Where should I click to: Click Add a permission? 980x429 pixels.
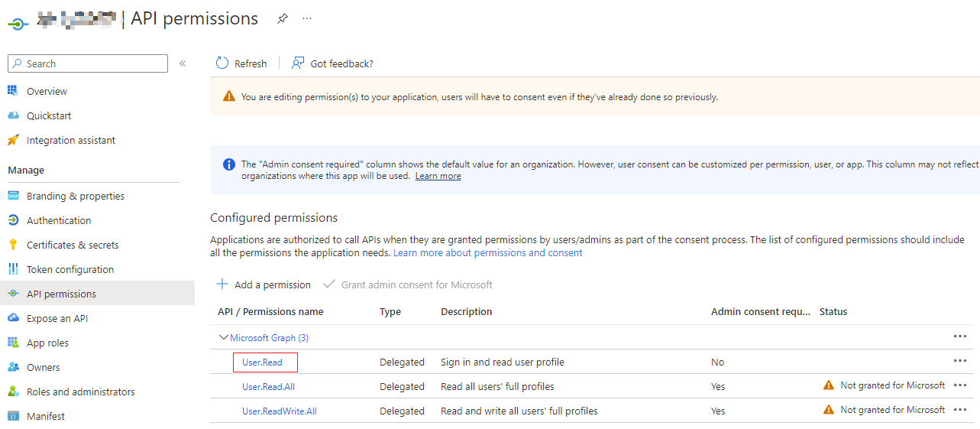(x=264, y=284)
